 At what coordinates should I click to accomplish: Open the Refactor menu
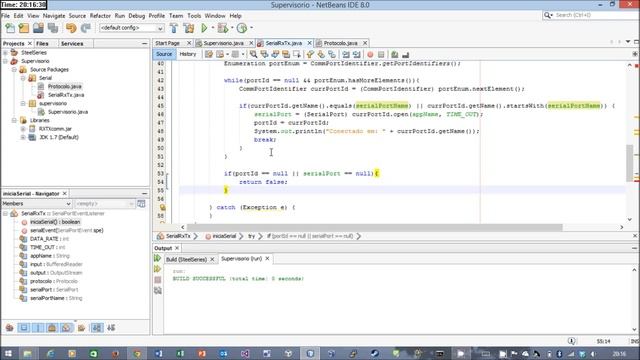pyautogui.click(x=100, y=16)
